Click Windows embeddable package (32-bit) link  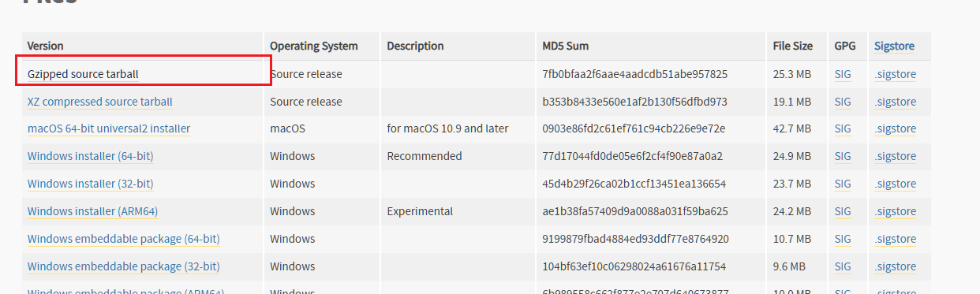(x=124, y=266)
